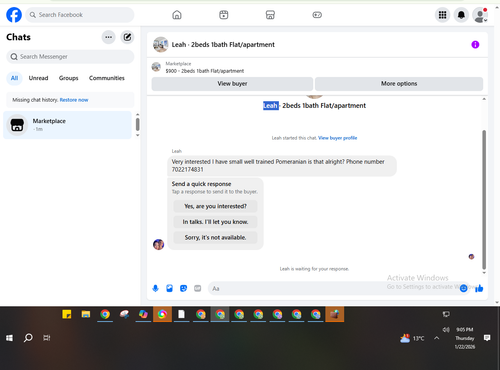Open File Explorer from taskbar
500x370 pixels.
(86, 314)
